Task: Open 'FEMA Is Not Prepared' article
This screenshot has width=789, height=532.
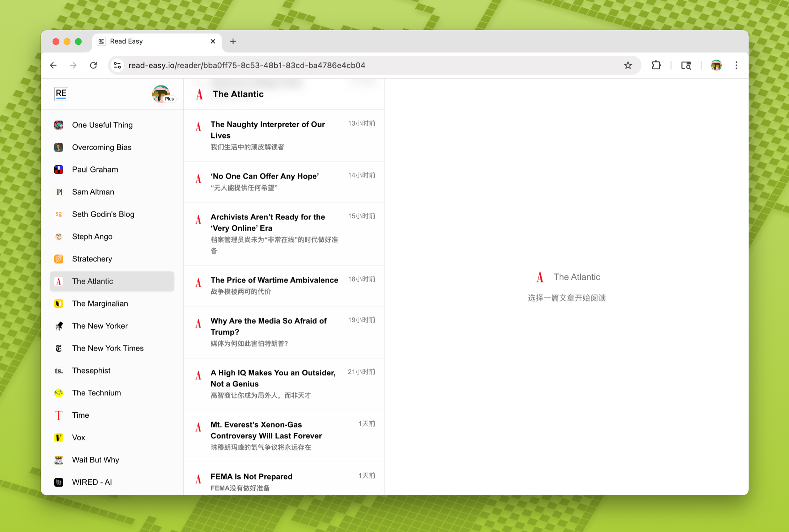Action: [284, 479]
